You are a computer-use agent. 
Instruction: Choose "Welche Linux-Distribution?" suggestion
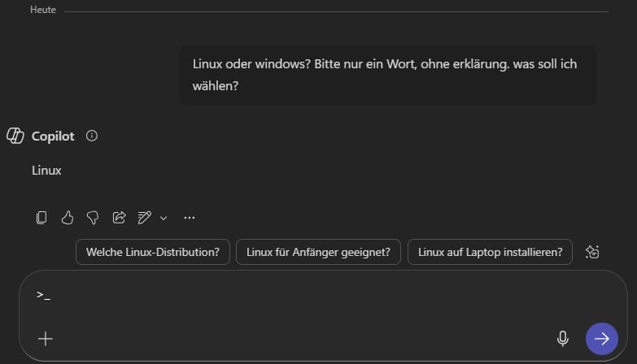click(x=153, y=252)
